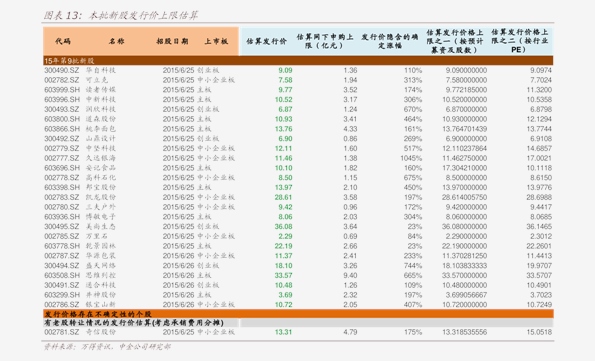
Task: Click the industry PE limit value 19.9707
Action: pyautogui.click(x=539, y=266)
